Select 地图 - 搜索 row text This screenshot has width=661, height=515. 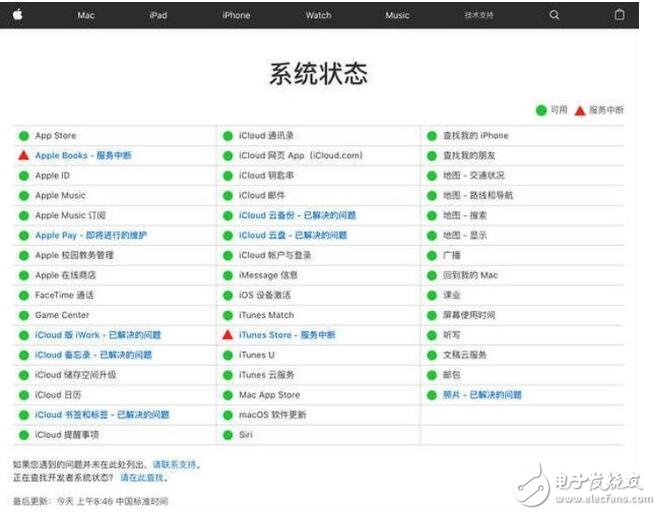point(465,215)
